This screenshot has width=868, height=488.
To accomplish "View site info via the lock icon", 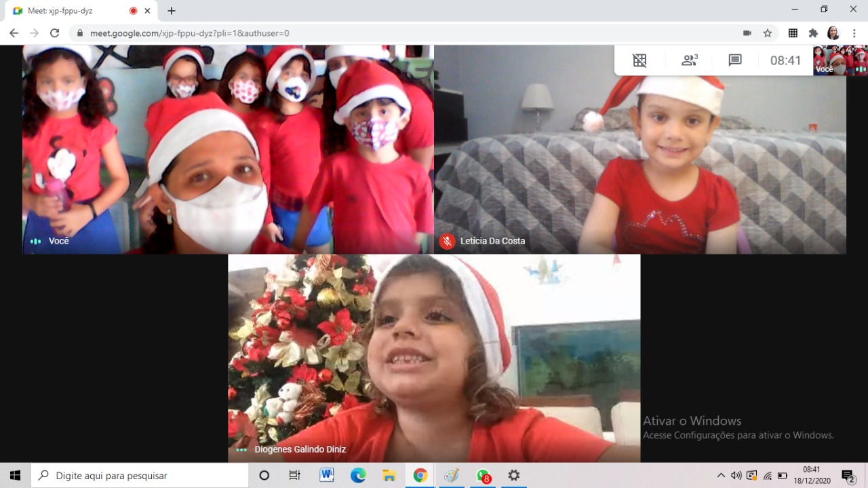I will (80, 33).
